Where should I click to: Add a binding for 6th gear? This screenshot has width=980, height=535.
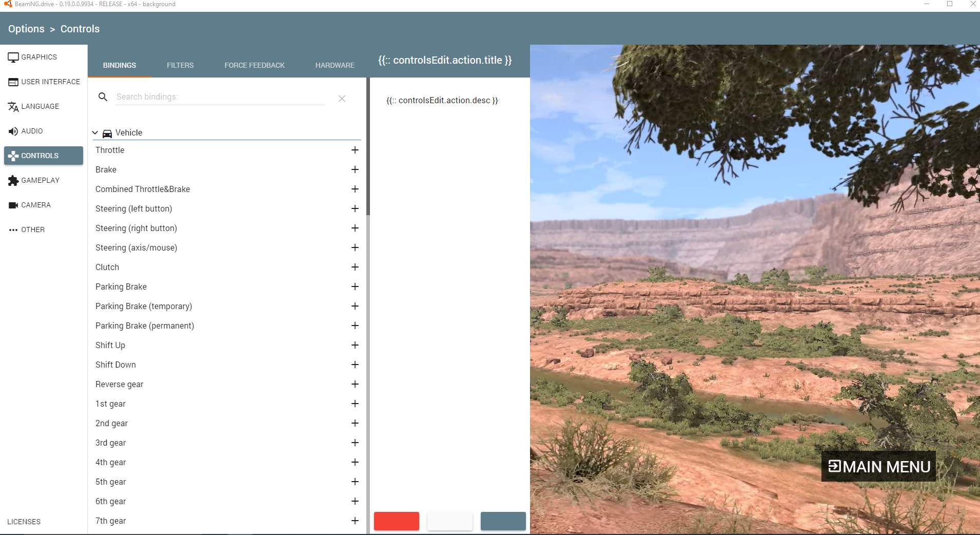tap(355, 501)
